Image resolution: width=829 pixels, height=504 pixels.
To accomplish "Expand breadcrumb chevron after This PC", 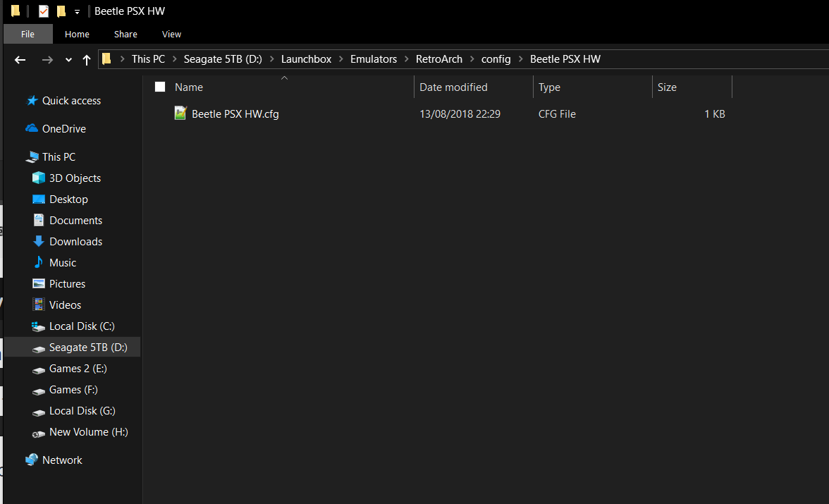I will (175, 59).
